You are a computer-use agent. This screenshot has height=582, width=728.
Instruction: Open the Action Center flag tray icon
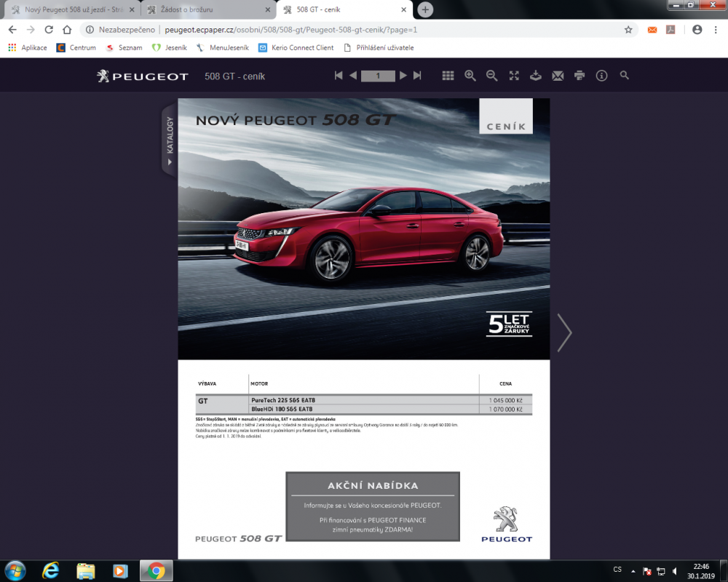(647, 571)
